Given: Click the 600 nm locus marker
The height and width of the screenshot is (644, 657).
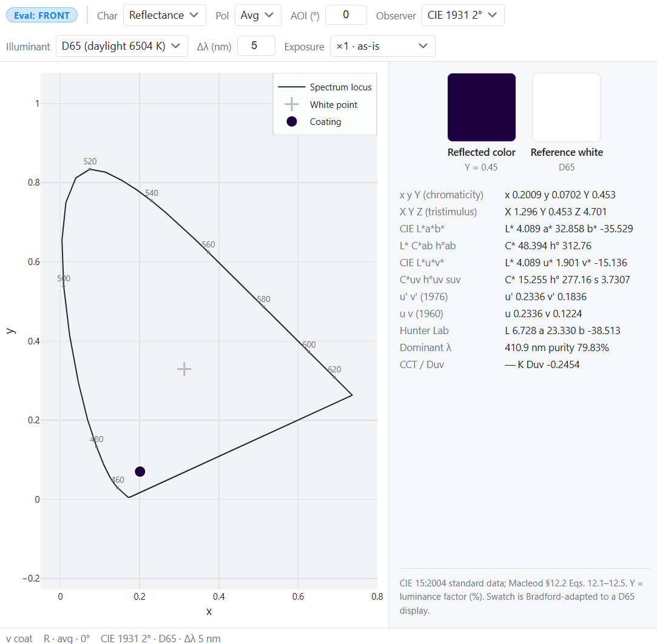Looking at the screenshot, I should [x=309, y=352].
